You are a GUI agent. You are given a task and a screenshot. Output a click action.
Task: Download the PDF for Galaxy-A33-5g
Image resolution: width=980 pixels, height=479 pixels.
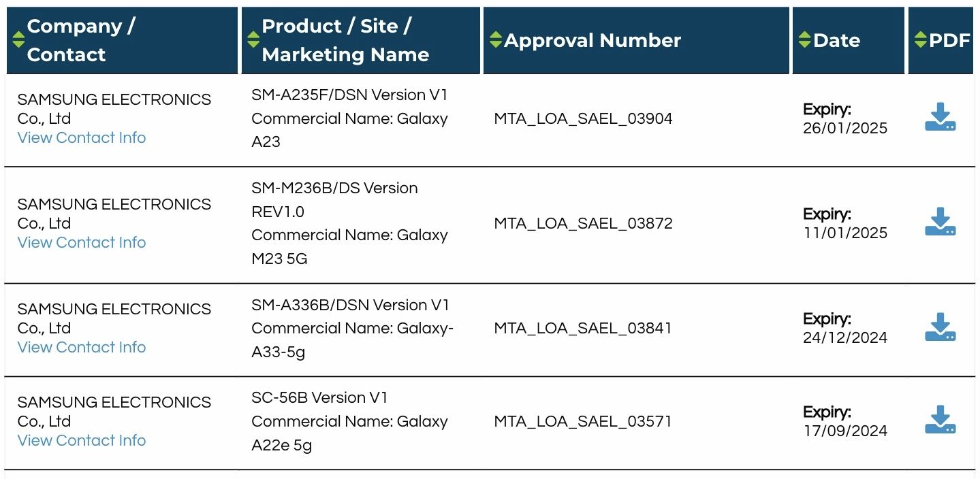pyautogui.click(x=940, y=327)
